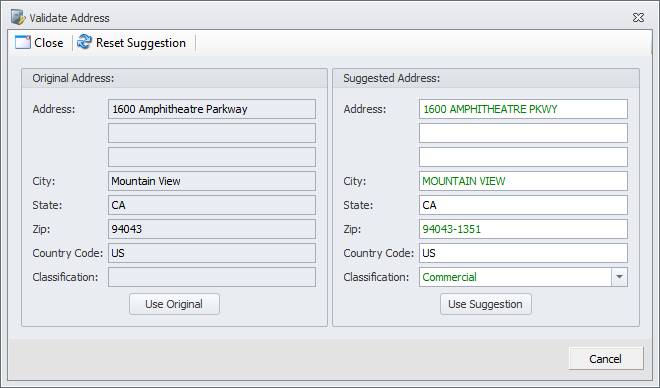Close the dialog with the X button
The height and width of the screenshot is (388, 660).
(638, 17)
